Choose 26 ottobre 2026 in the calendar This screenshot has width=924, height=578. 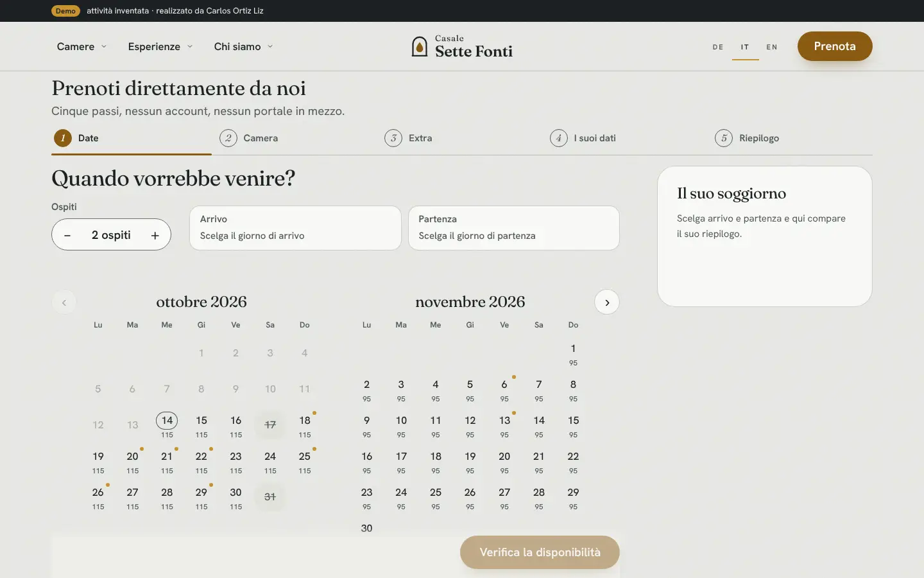pyautogui.click(x=98, y=497)
